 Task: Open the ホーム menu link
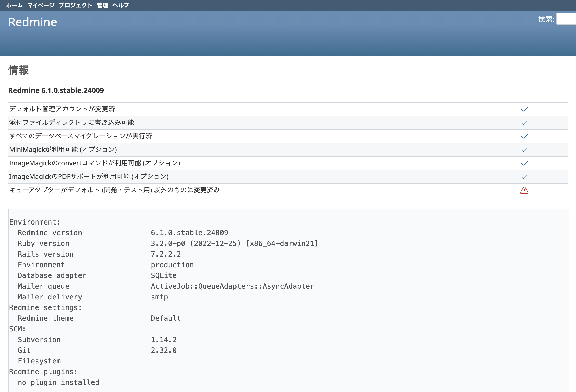click(14, 5)
